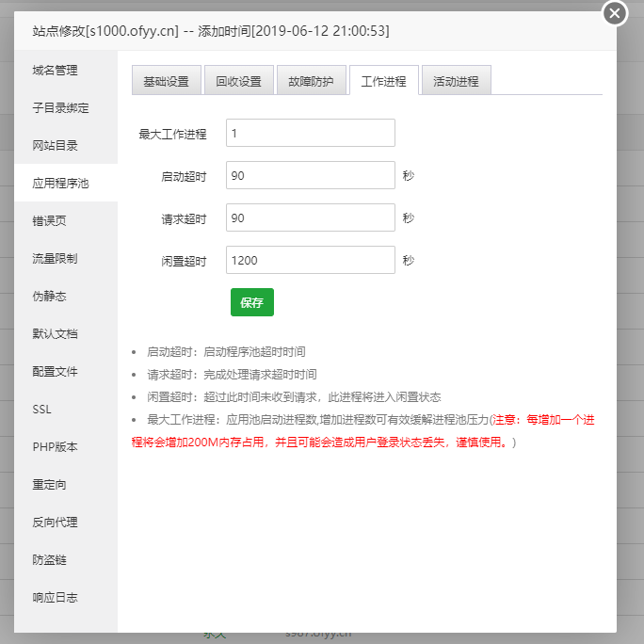This screenshot has height=644, width=644.
Task: Focus the 闲置超时 input field
Action: (x=311, y=260)
